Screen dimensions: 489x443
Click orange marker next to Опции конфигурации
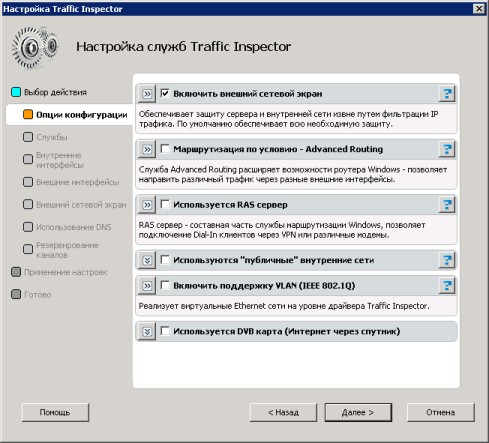click(x=28, y=114)
